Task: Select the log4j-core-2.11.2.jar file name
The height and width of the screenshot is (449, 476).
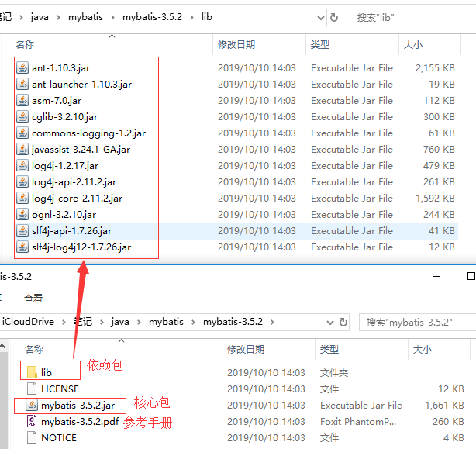Action: 78,199
